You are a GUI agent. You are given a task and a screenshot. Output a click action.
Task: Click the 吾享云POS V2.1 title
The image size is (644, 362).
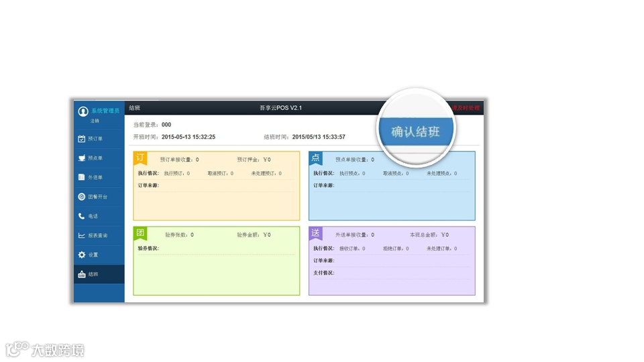pyautogui.click(x=280, y=108)
